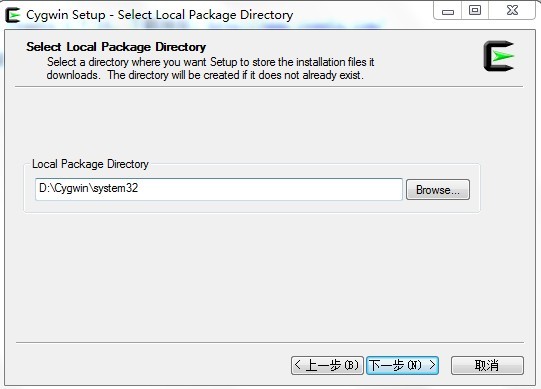Go back with 上一步(B) button
Viewport: 541px width, 389px height.
pos(327,365)
